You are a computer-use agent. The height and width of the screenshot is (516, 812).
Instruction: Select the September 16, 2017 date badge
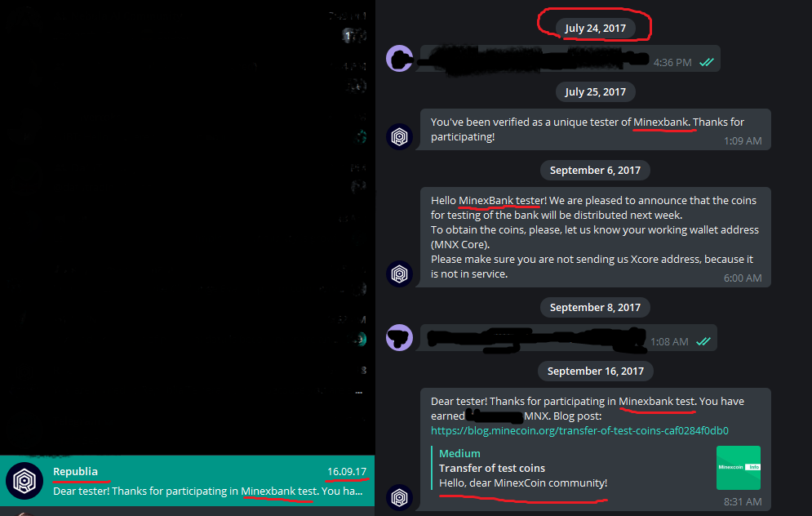596,371
